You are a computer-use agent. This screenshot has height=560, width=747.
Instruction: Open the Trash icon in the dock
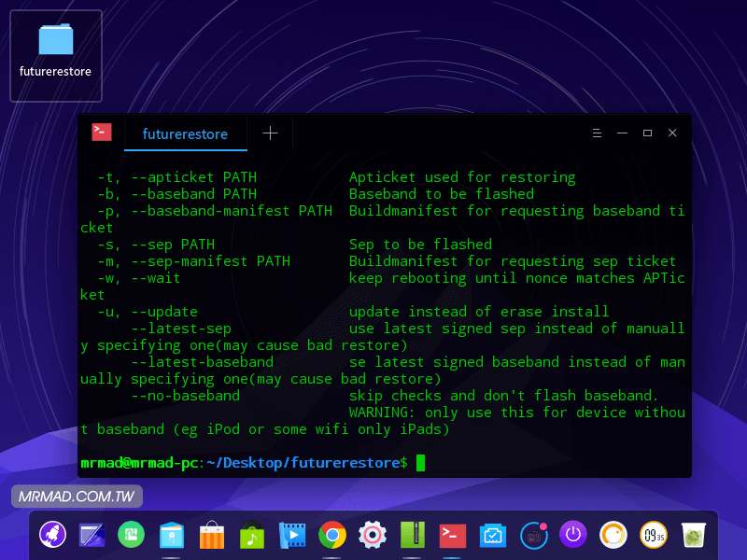[x=693, y=535]
